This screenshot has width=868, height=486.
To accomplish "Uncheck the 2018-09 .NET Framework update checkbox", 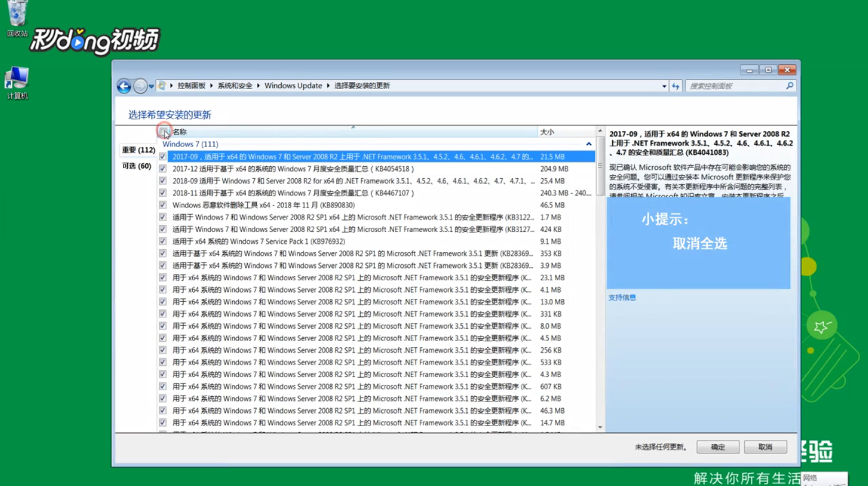I will [x=163, y=181].
